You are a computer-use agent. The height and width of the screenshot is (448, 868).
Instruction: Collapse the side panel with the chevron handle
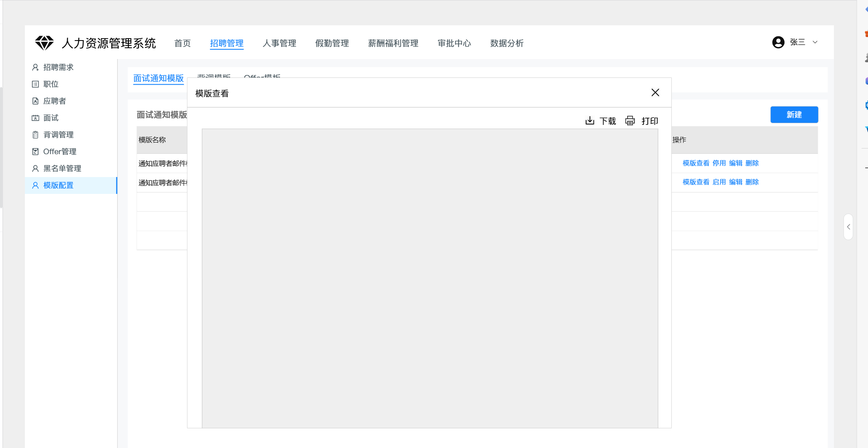coord(848,227)
